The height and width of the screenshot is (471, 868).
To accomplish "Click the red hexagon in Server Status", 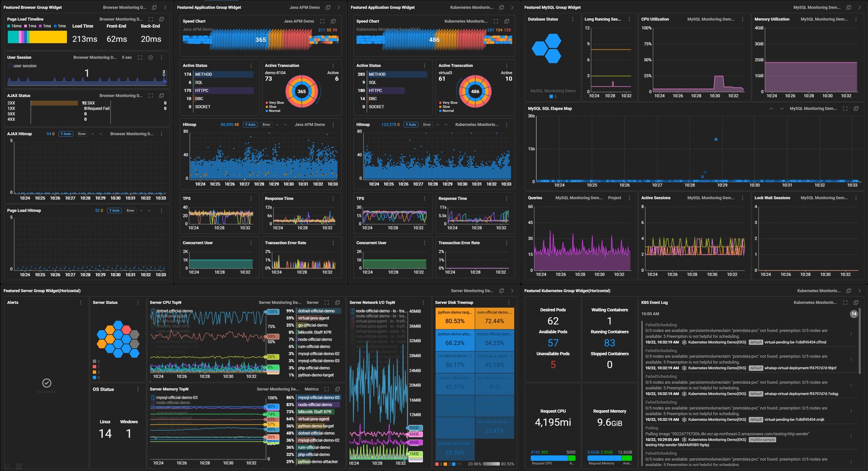I will [x=126, y=330].
